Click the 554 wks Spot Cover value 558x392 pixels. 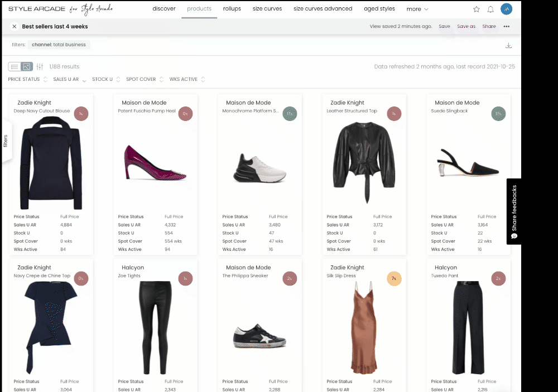click(174, 241)
